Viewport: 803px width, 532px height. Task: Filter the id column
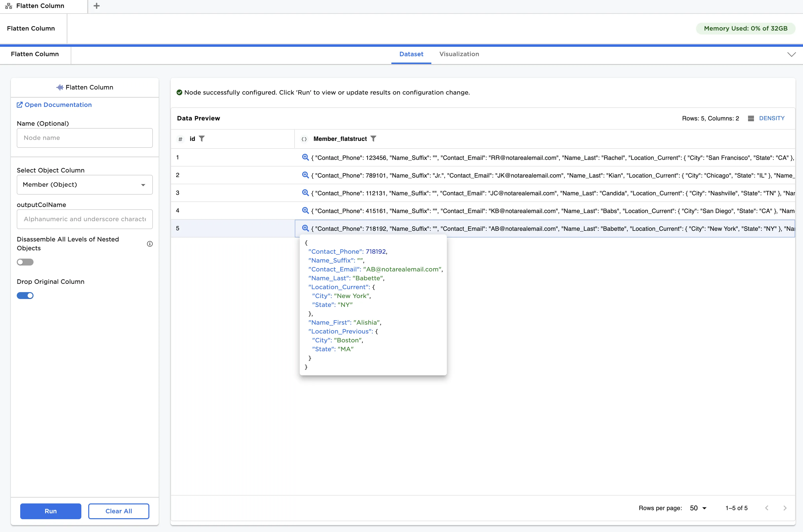tap(202, 139)
